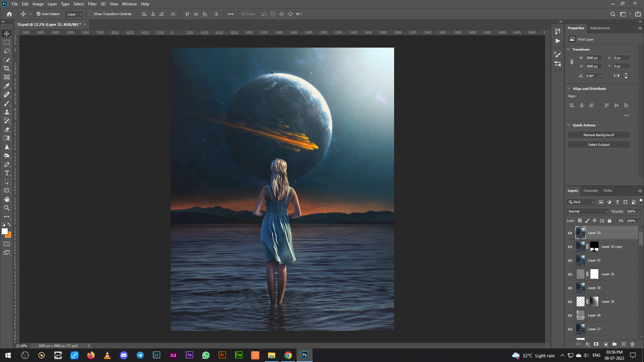Select the Frame tool

pyautogui.click(x=7, y=77)
